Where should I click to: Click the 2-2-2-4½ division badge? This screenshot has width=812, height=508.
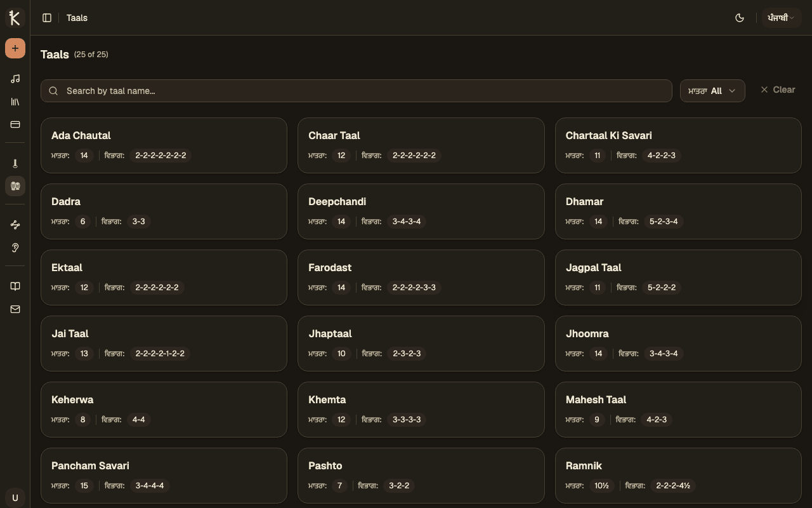(673, 486)
